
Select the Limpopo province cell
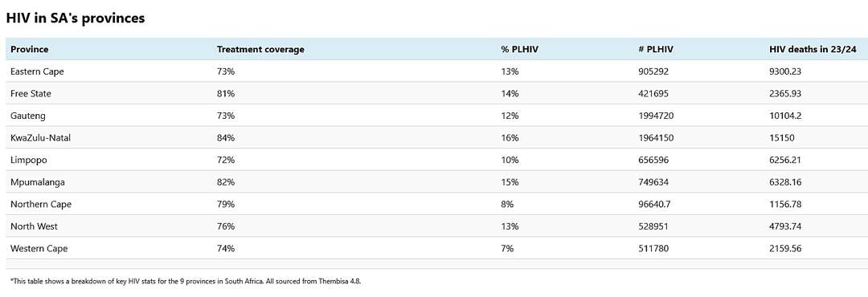point(29,160)
